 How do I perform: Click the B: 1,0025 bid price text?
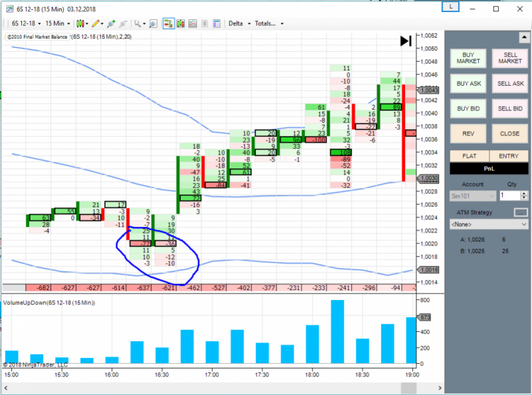pos(472,251)
